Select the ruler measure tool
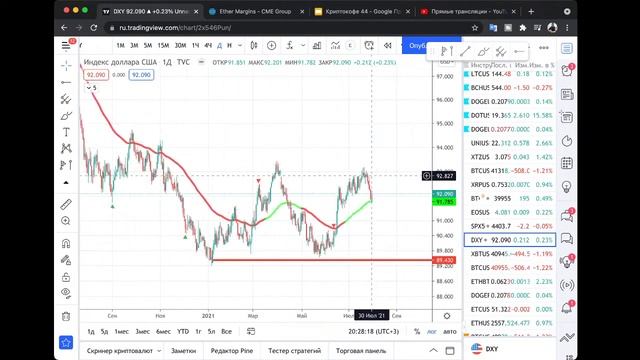The height and width of the screenshot is (360, 640). point(66,204)
